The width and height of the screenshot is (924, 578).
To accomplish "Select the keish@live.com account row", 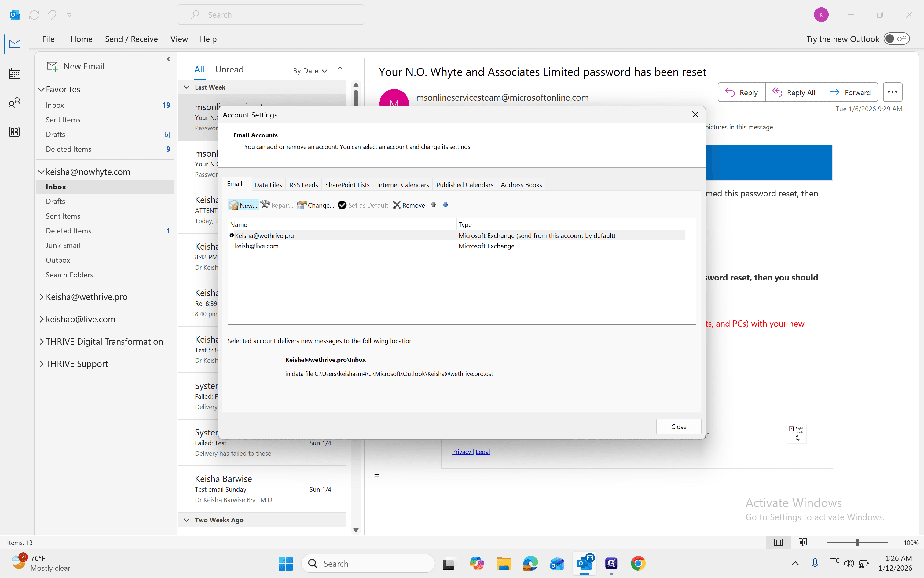I will point(456,246).
